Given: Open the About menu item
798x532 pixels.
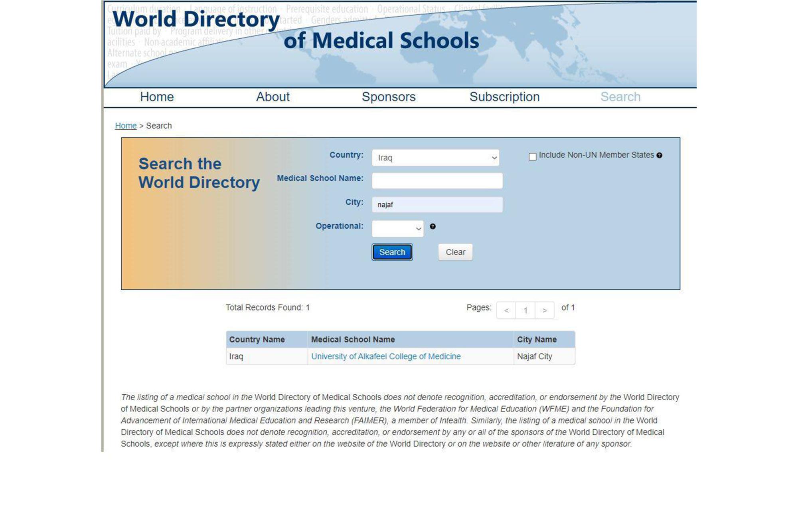Looking at the screenshot, I should [273, 97].
